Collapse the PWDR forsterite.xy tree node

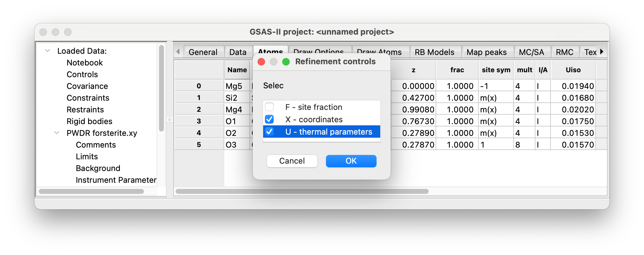click(57, 133)
